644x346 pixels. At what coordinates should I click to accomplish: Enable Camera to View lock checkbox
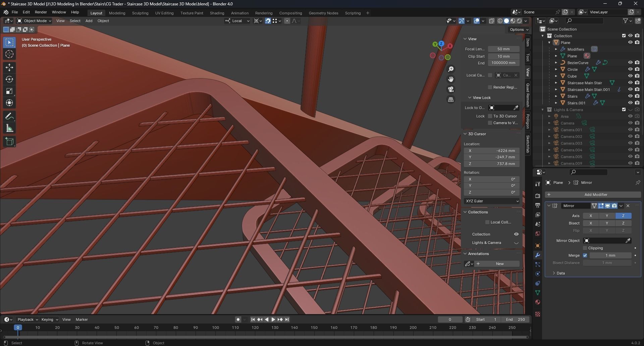click(490, 123)
